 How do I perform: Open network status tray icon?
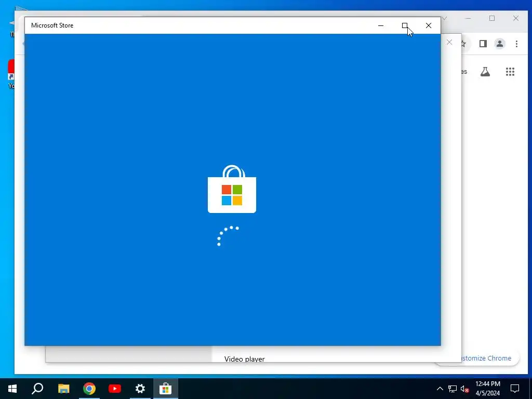point(453,389)
